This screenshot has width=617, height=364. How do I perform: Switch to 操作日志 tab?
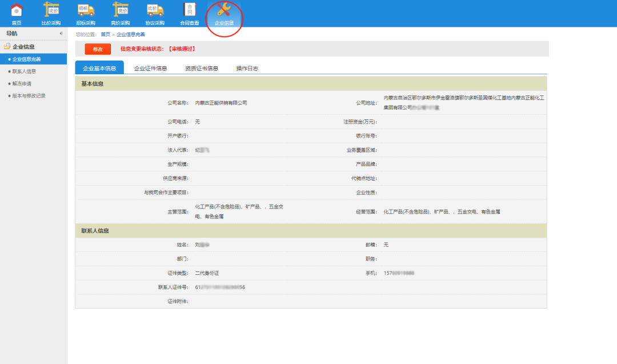click(247, 68)
